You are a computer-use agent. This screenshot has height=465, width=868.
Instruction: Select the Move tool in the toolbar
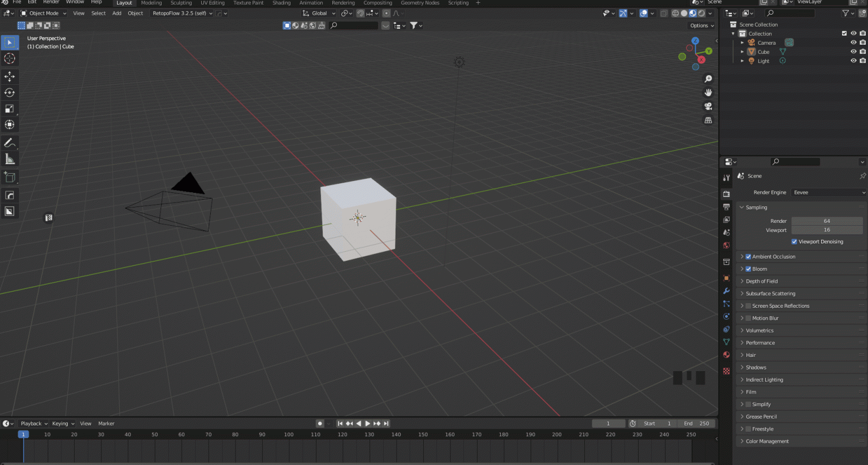tap(10, 76)
